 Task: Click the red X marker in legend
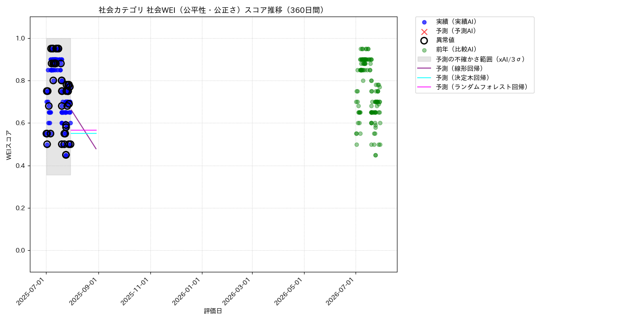[424, 31]
